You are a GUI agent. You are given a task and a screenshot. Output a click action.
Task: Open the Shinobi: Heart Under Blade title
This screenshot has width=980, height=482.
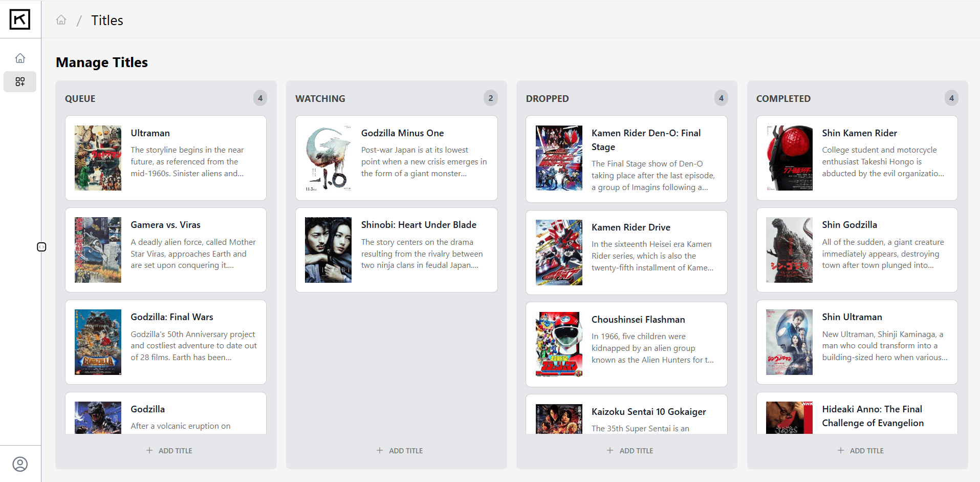(418, 225)
